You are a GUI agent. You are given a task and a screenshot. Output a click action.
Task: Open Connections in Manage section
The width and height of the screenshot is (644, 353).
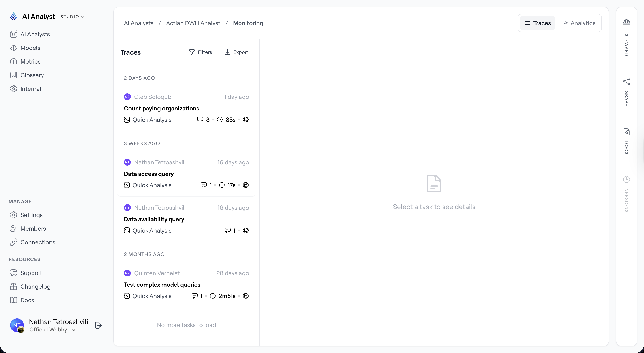tap(37, 242)
